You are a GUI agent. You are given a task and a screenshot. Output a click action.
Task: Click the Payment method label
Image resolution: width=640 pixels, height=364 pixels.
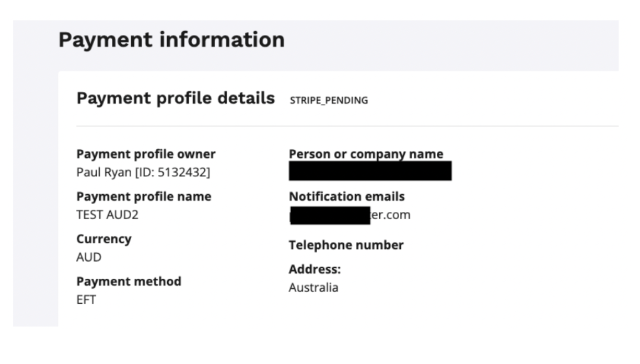[x=128, y=281]
